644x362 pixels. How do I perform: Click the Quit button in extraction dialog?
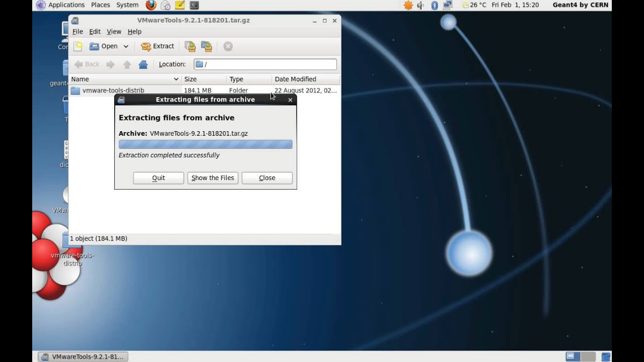[158, 178]
